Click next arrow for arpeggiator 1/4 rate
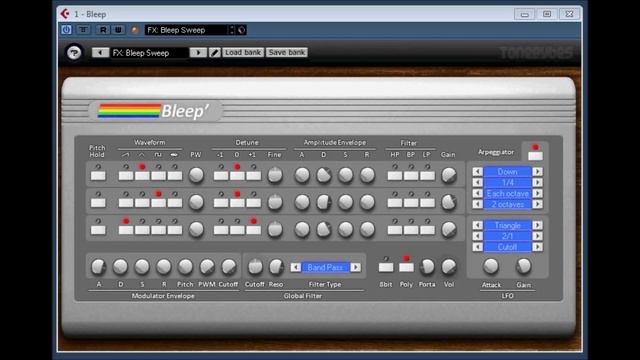640x360 pixels. 538,182
